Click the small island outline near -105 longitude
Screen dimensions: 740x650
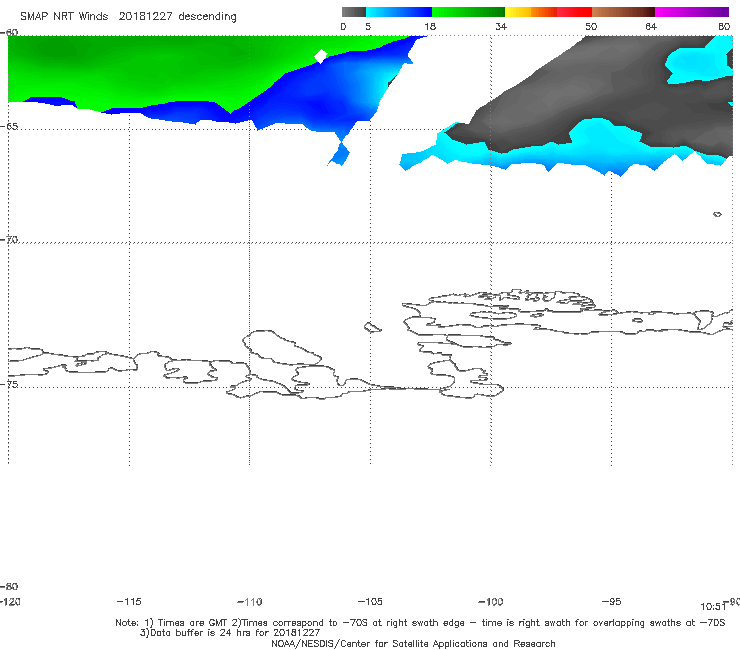click(x=373, y=327)
